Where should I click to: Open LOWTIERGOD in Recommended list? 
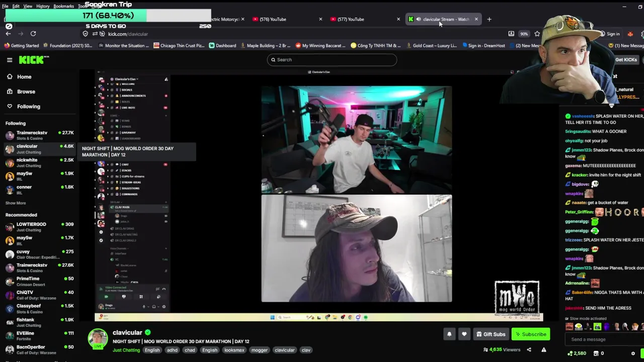[x=39, y=227]
